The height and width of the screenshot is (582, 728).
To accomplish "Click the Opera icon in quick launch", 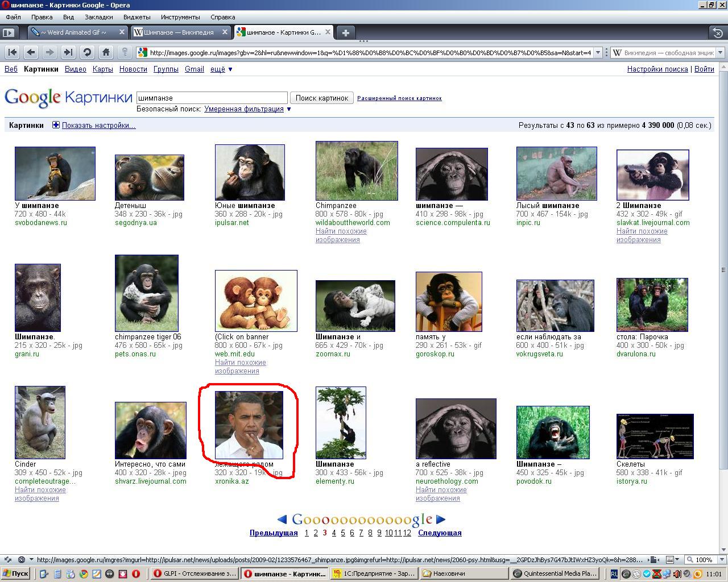I will [136, 574].
